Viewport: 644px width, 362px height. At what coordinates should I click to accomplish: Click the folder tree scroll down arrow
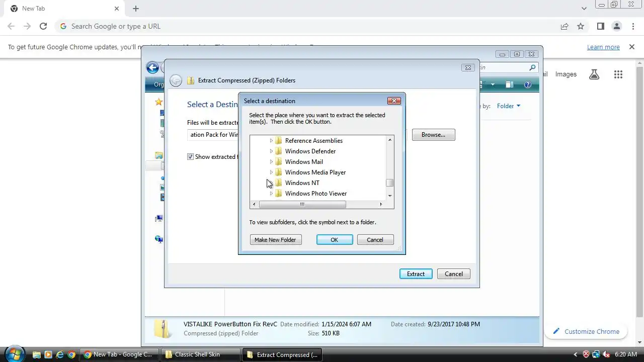click(389, 196)
